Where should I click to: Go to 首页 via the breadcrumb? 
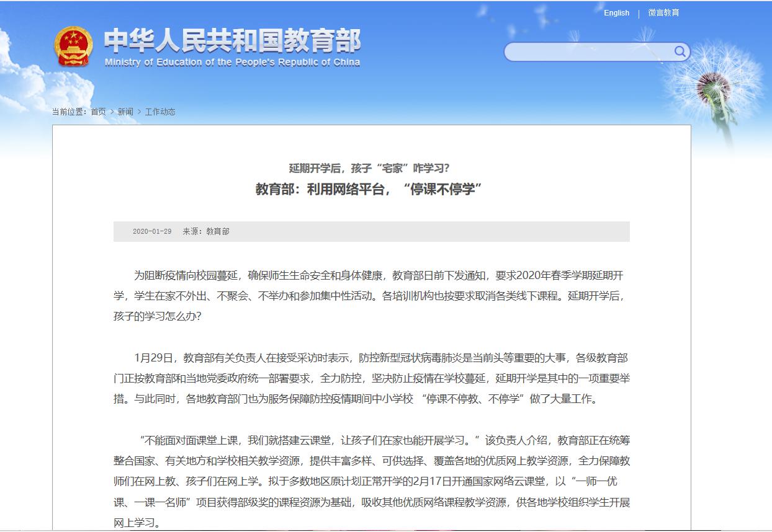click(99, 112)
